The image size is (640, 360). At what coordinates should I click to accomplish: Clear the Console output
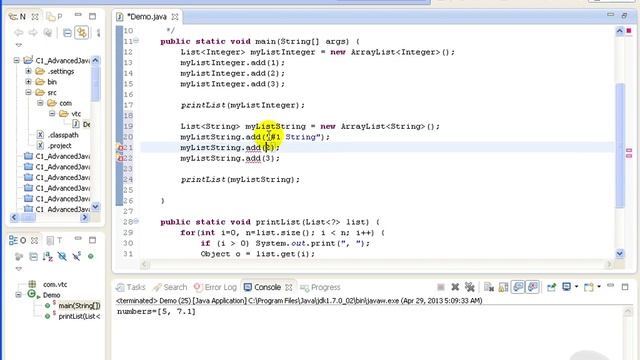[489, 287]
